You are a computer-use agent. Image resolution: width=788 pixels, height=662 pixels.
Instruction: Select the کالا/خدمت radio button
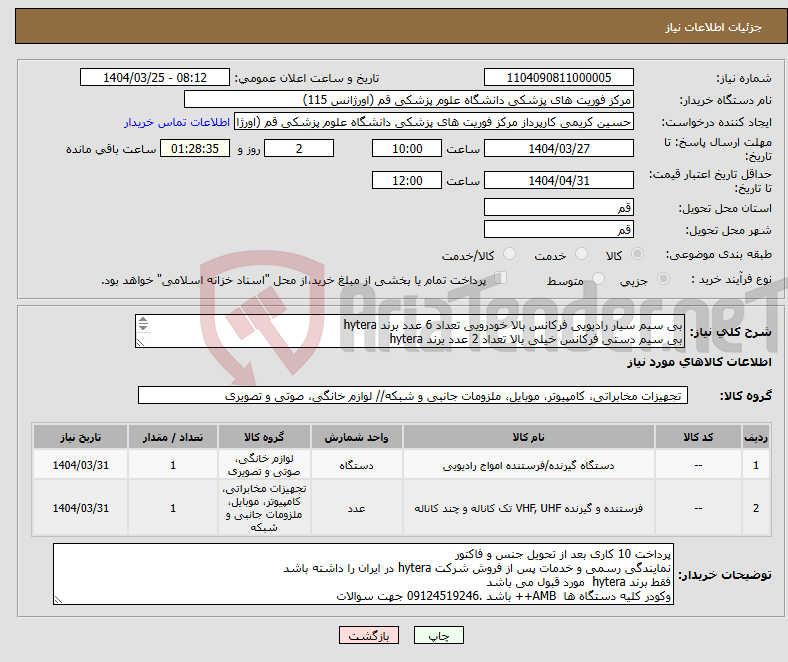(510, 254)
